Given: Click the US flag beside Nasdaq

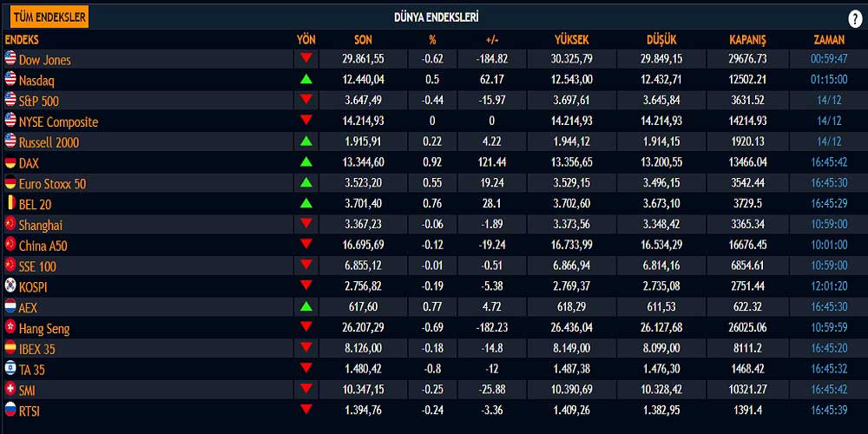Looking at the screenshot, I should (x=10, y=78).
